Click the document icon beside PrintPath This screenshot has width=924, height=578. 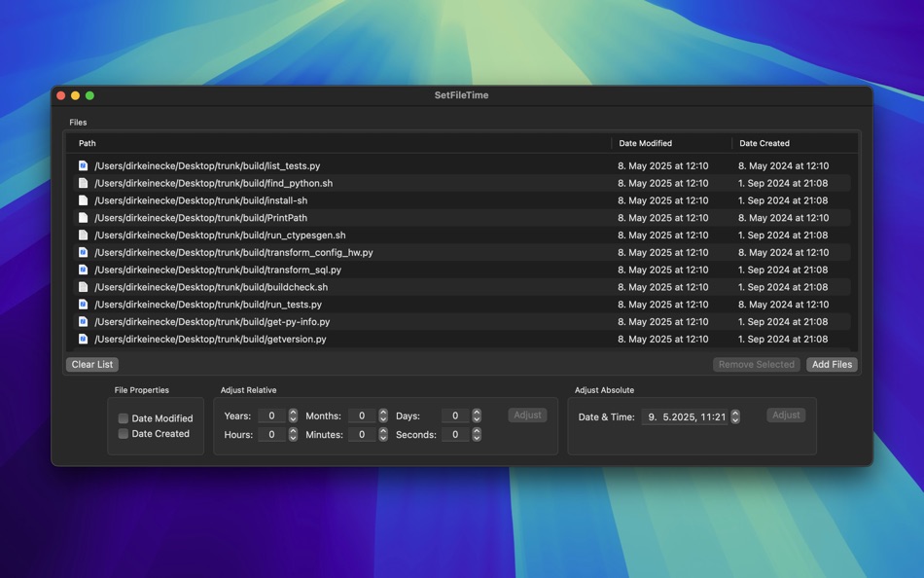82,218
